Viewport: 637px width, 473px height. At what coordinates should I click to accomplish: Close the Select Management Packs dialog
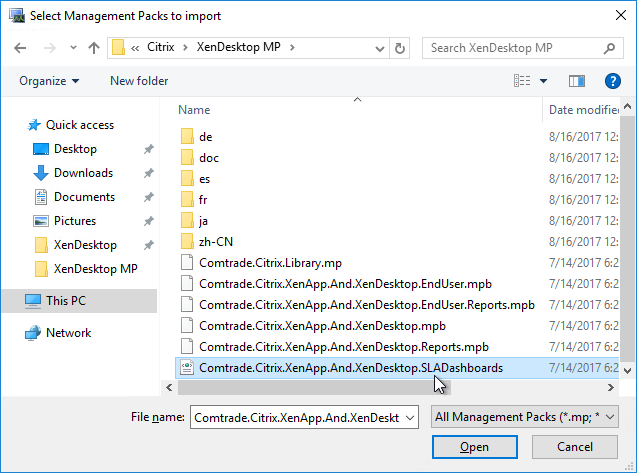621,15
